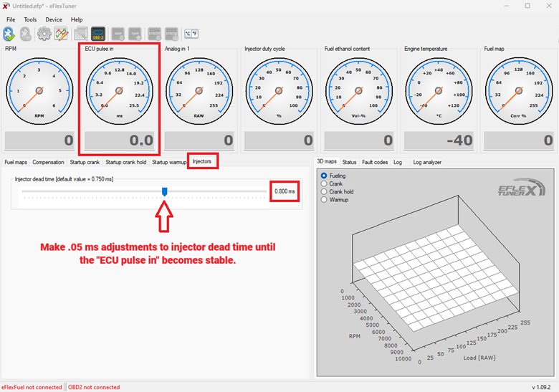Click the eFlexTuner app icon in titlebar
Image resolution: width=559 pixels, height=392 pixels.
point(6,6)
